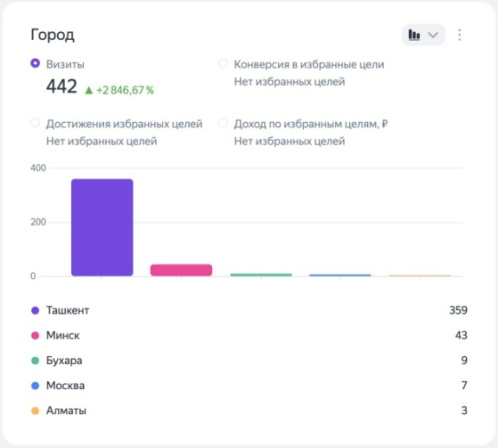Viewport: 498px width, 448px height.
Task: Click the purple Ташкент bar in chart
Action: coord(102,228)
